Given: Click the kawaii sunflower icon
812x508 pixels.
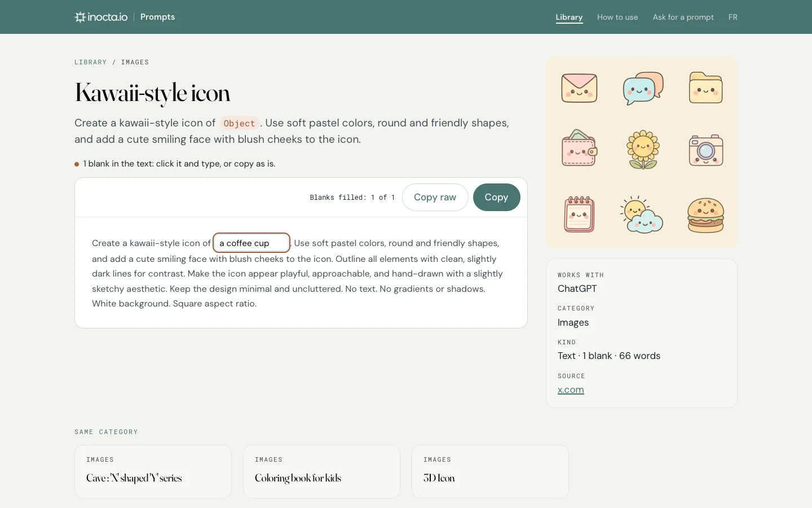Looking at the screenshot, I should point(643,150).
